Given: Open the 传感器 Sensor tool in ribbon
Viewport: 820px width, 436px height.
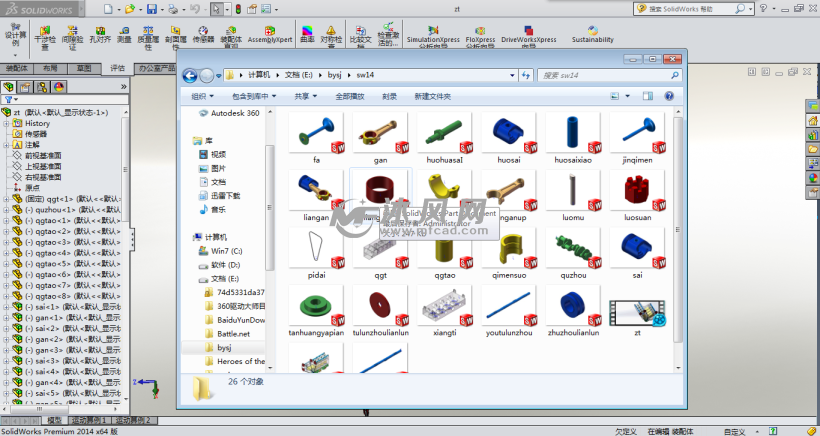Looking at the screenshot, I should pos(203,35).
